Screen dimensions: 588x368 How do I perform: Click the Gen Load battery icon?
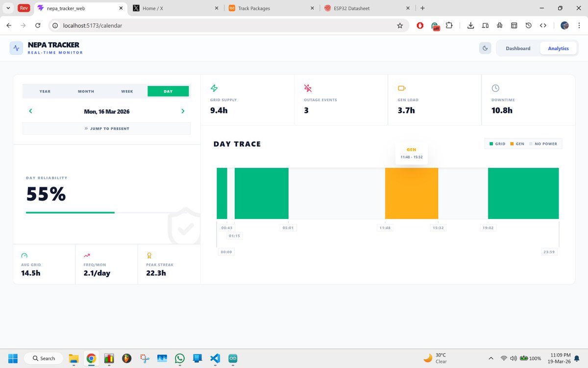point(402,88)
